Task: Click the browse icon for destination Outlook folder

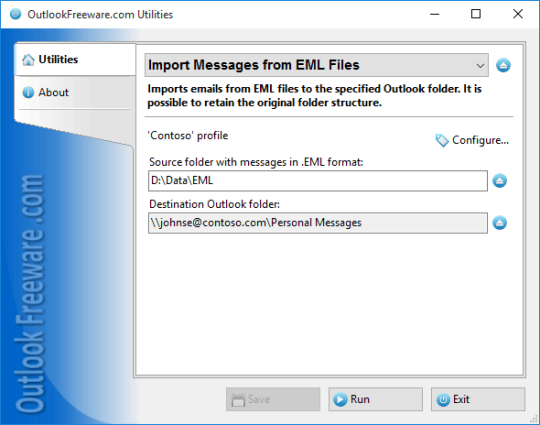Action: (x=499, y=223)
